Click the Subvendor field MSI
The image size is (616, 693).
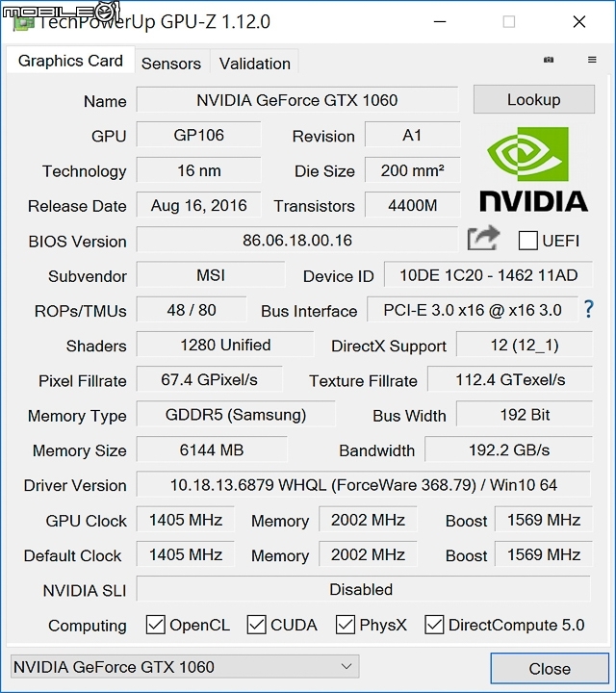(x=211, y=275)
